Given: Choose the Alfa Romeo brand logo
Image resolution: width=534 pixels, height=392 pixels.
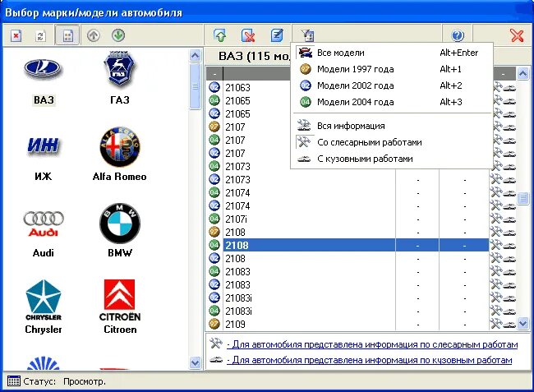Looking at the screenshot, I should pyautogui.click(x=120, y=147).
